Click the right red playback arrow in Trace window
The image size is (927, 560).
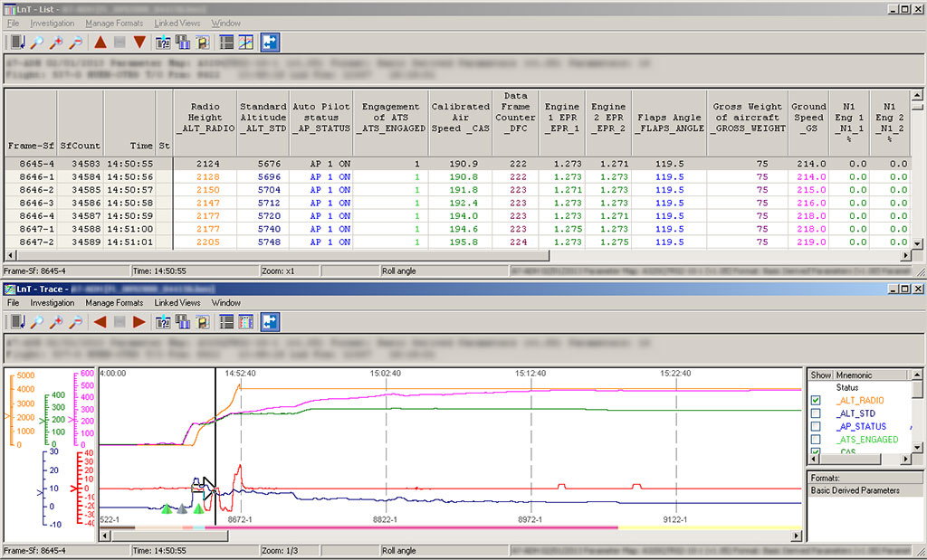(139, 322)
